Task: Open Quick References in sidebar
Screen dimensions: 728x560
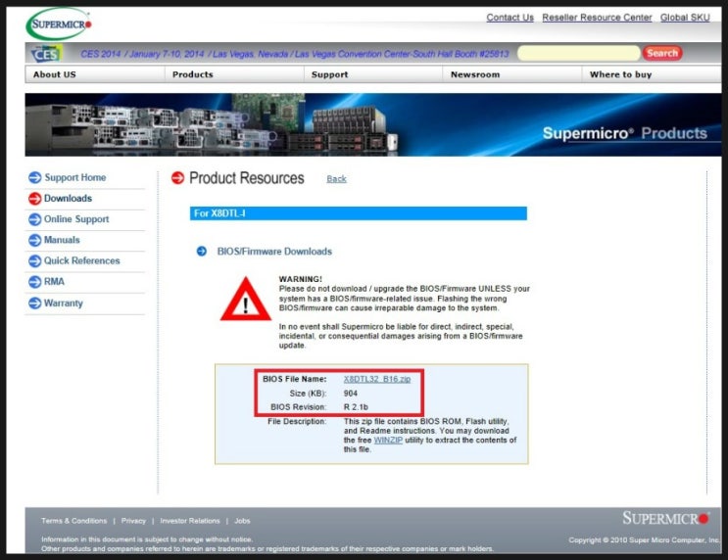Action: point(81,260)
